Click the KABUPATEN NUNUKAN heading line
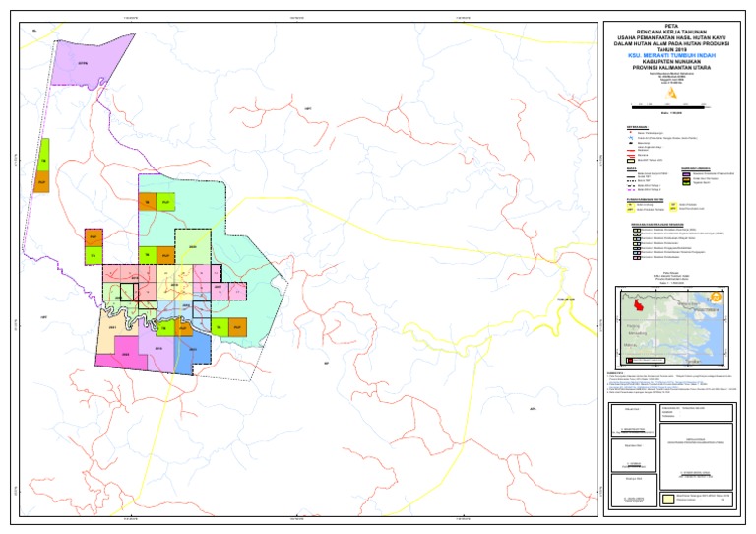 (671, 62)
